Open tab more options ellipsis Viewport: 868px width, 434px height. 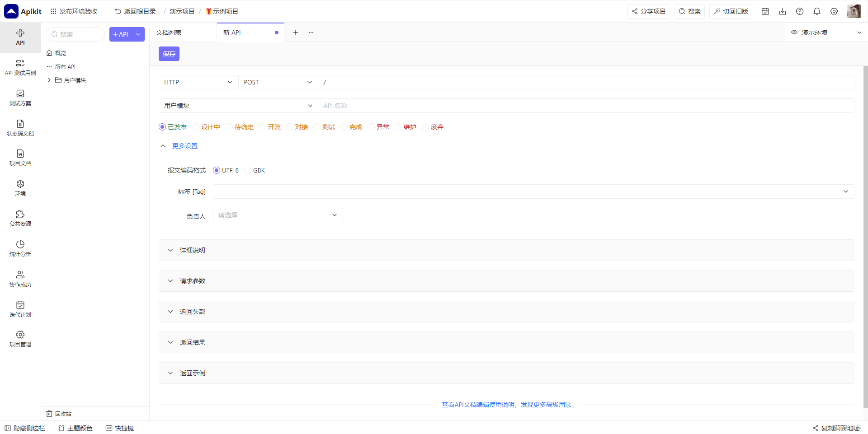[x=311, y=33]
